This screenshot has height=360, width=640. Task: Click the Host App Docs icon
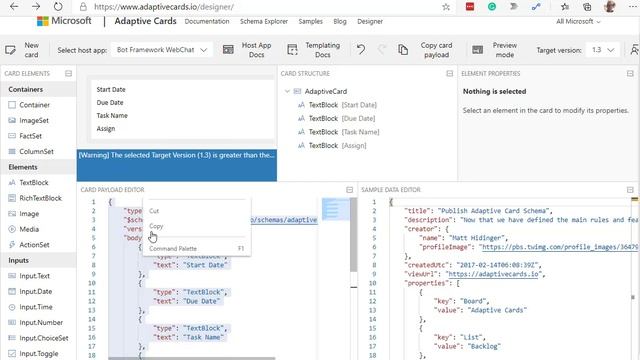tap(228, 50)
